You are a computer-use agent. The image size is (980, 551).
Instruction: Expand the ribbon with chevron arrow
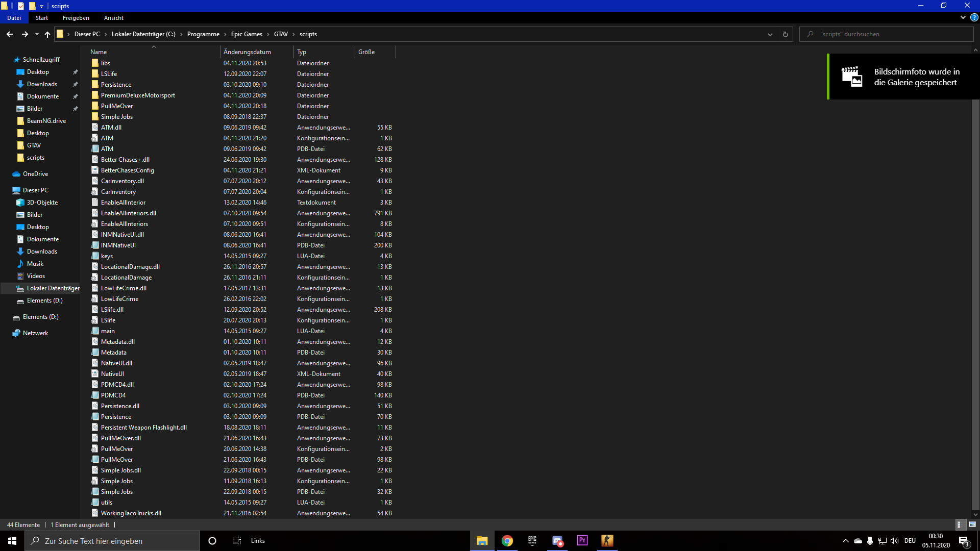(x=963, y=17)
